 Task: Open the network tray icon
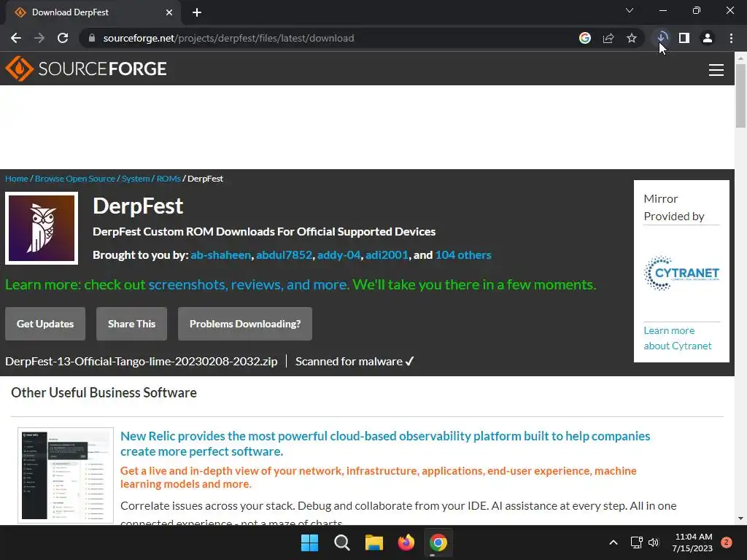[636, 542]
